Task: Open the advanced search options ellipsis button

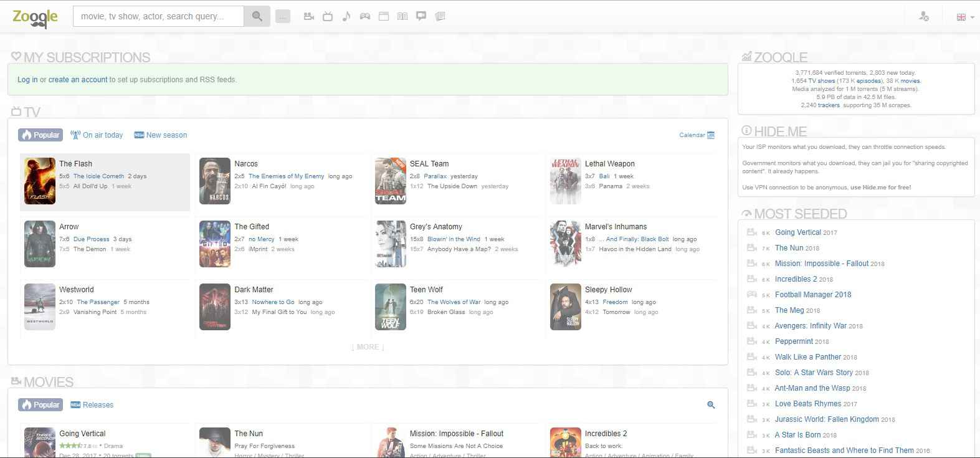Action: (283, 17)
